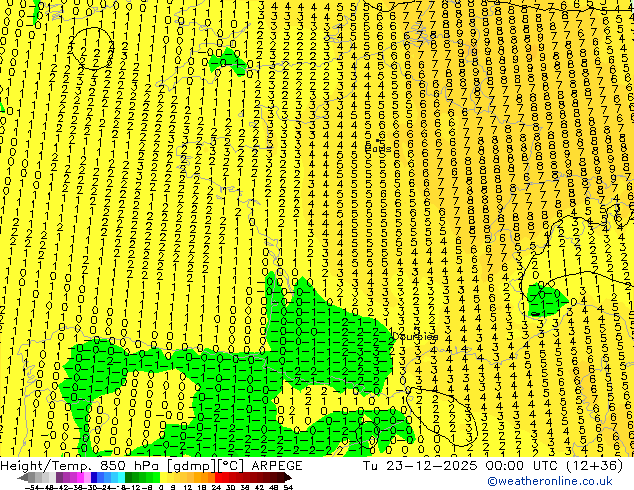The width and height of the screenshot is (634, 490).
Task: Click the '[gdmp][°C]' units label
Action: click(x=207, y=466)
